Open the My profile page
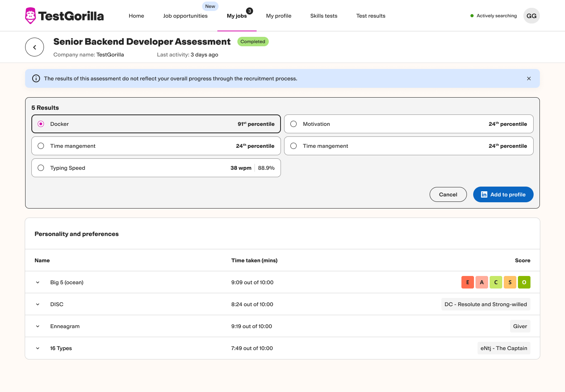Image resolution: width=565 pixels, height=392 pixels. tap(279, 16)
